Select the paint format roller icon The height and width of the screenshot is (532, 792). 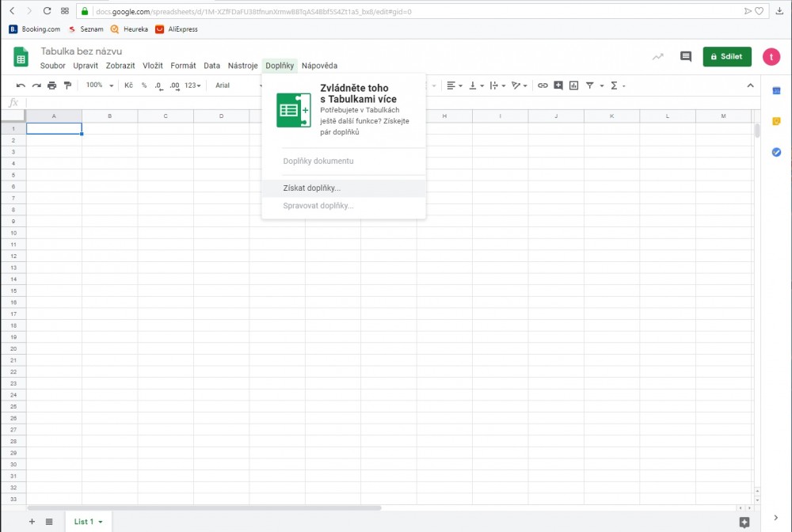coord(67,85)
